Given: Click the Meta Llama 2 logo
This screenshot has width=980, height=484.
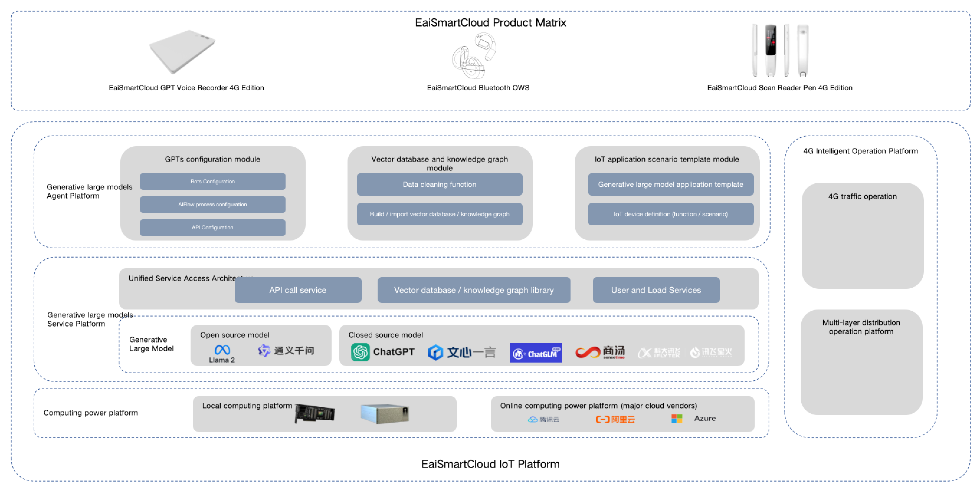Looking at the screenshot, I should point(222,350).
